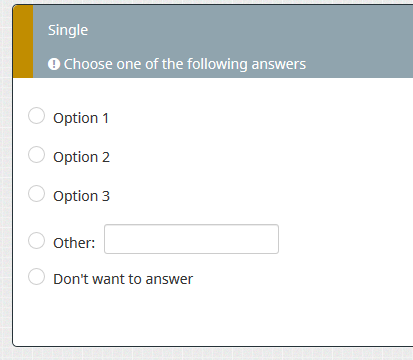Pick the Option 3 radio button
Screen dimensions: 413x360
36,194
